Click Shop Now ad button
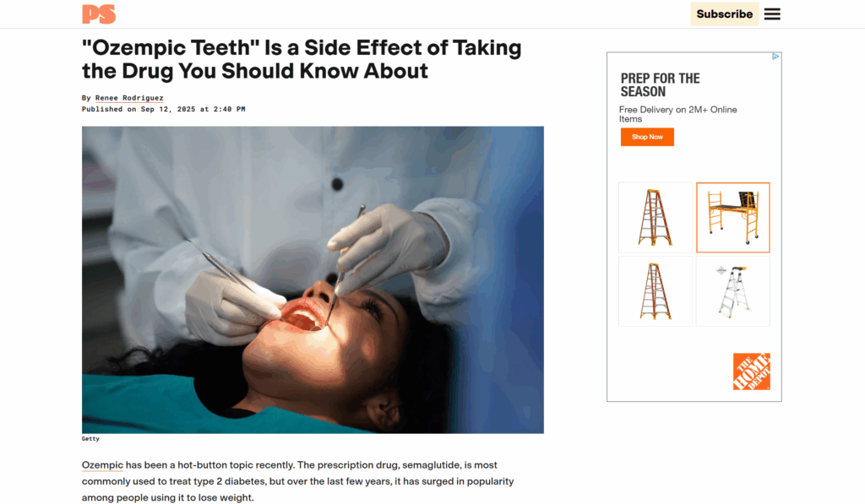Viewport: 865px width, 504px height. pyautogui.click(x=647, y=137)
